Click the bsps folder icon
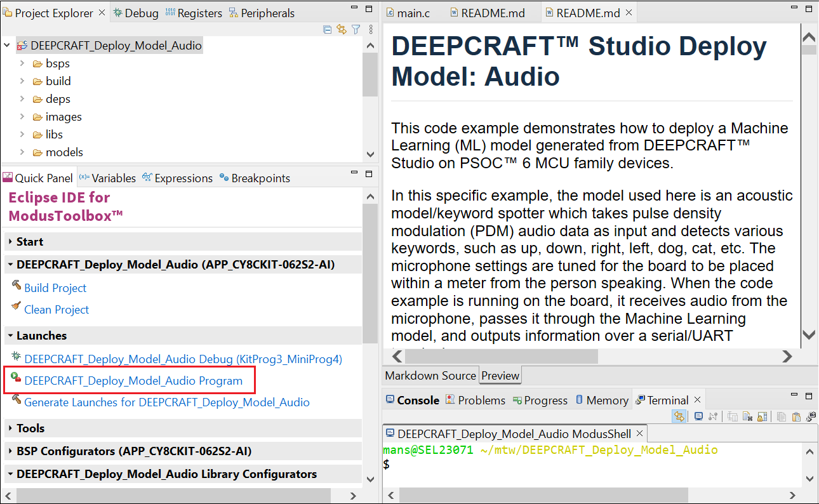The height and width of the screenshot is (504, 819). click(x=38, y=63)
